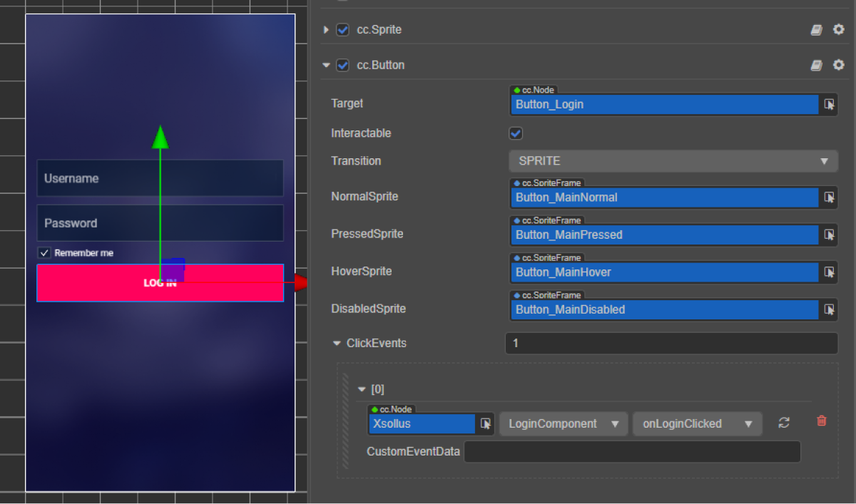The width and height of the screenshot is (856, 504).
Task: Open the cc.Sprite settings gear menu
Action: pyautogui.click(x=839, y=30)
